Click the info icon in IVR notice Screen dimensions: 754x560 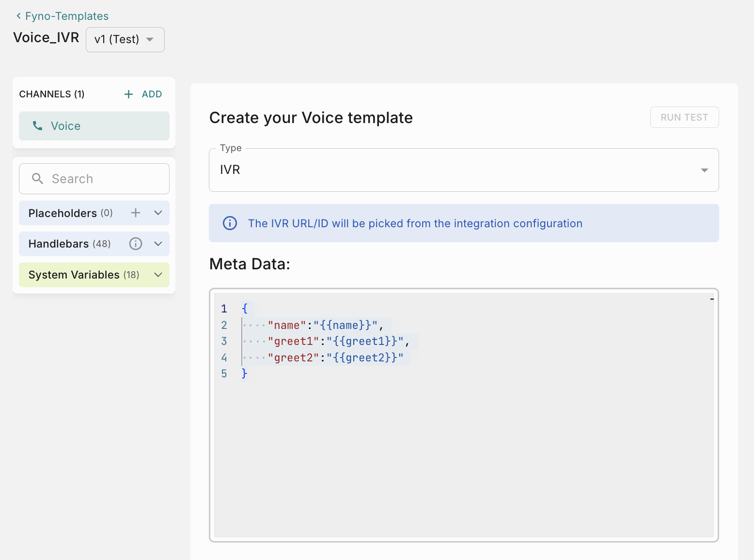[x=230, y=223]
